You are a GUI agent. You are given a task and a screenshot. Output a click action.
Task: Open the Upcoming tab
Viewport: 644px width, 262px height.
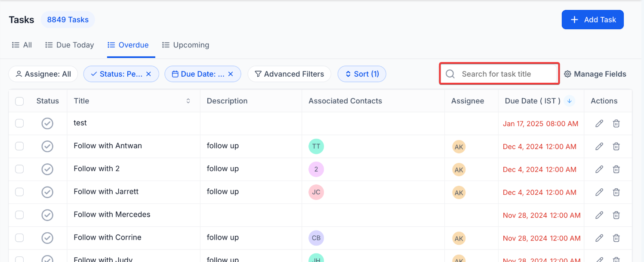(x=185, y=45)
